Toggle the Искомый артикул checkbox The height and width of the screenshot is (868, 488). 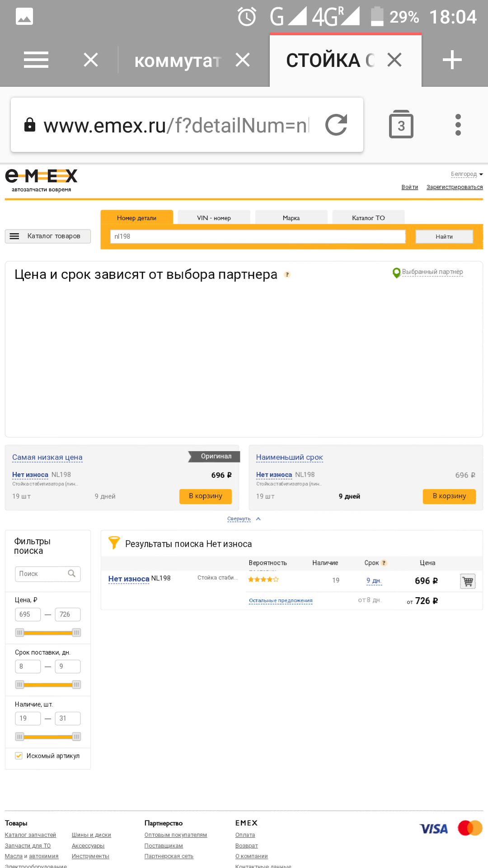pos(19,755)
